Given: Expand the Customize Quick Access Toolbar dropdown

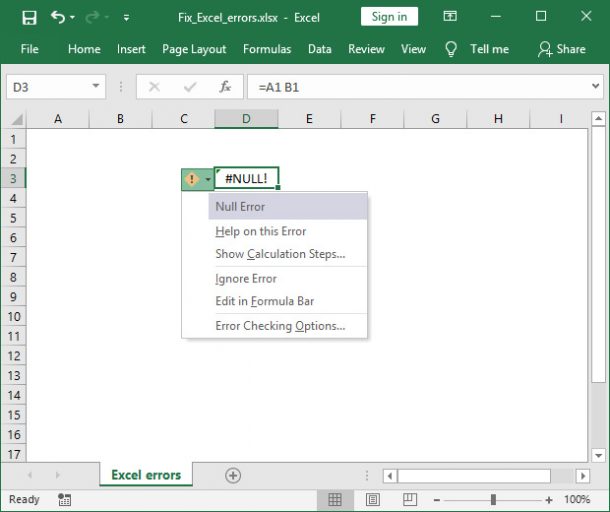Looking at the screenshot, I should 126,17.
